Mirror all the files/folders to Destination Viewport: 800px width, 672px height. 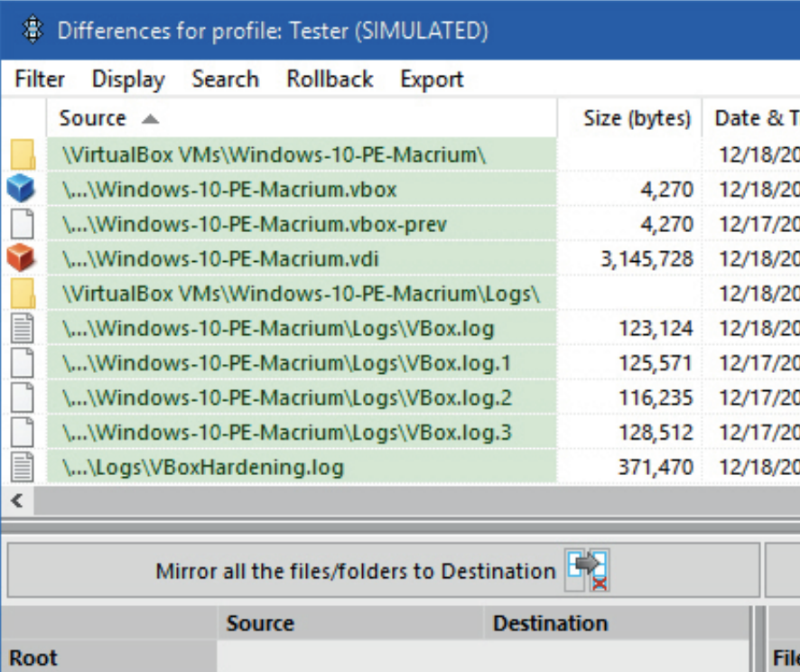point(356,571)
